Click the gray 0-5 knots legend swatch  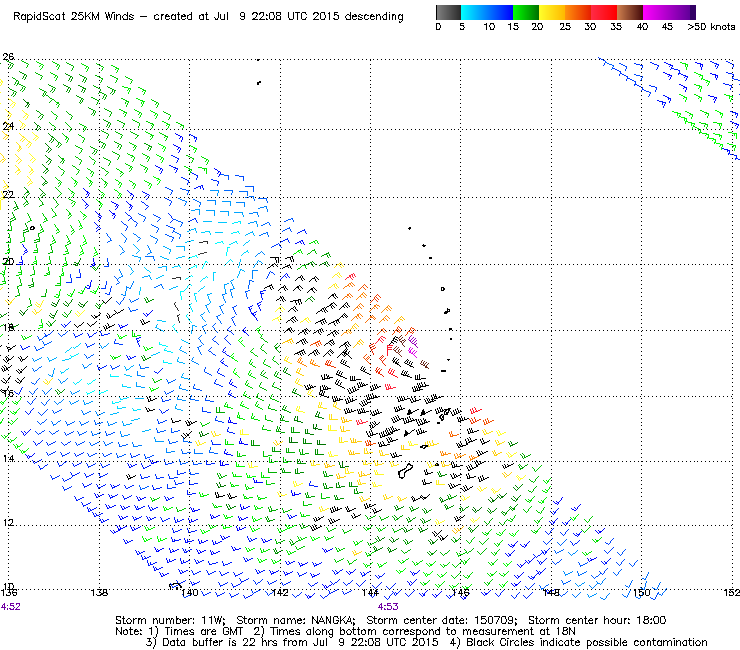(448, 12)
